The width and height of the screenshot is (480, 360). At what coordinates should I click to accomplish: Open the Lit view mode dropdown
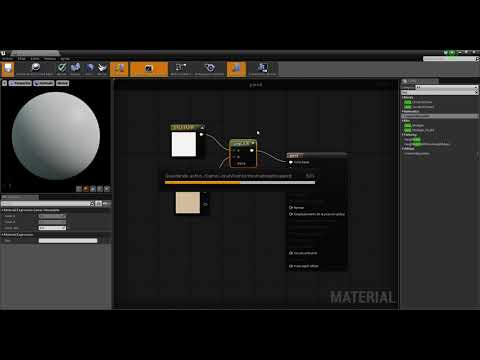click(x=44, y=83)
